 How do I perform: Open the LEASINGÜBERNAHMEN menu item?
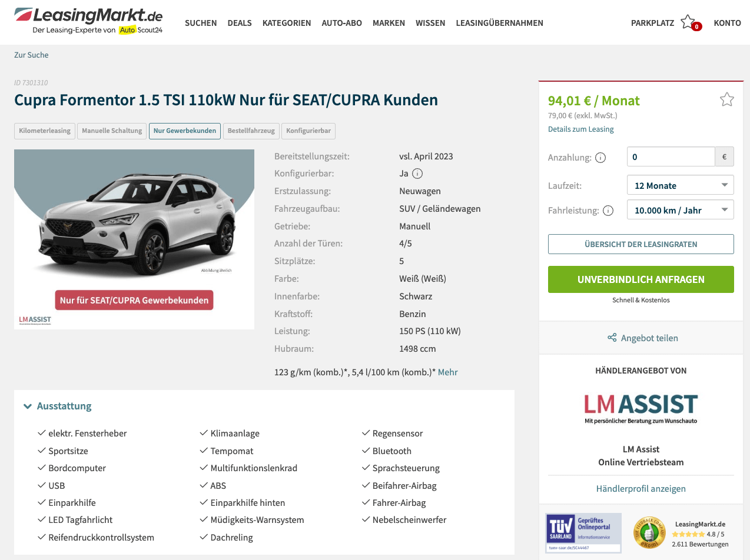pos(500,23)
